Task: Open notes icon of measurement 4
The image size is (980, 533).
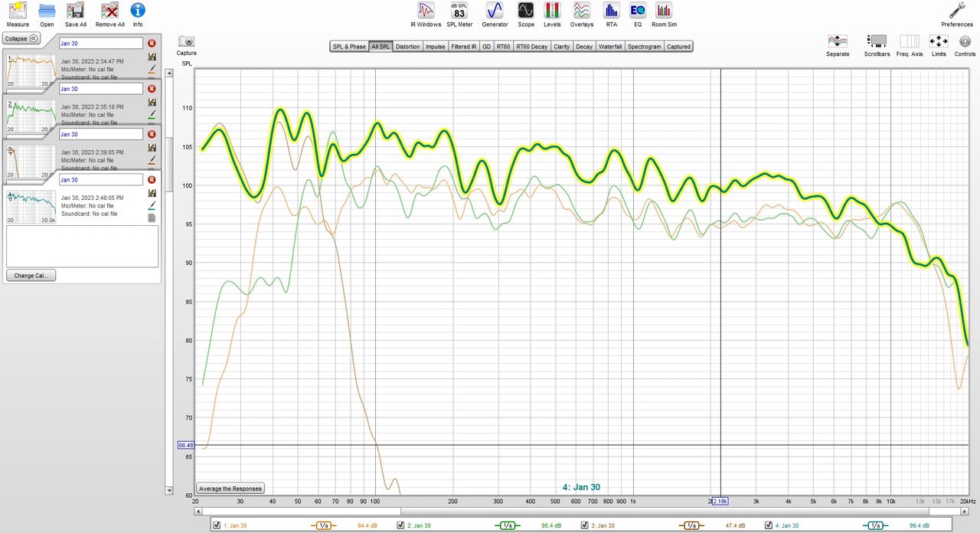Action: click(x=152, y=217)
